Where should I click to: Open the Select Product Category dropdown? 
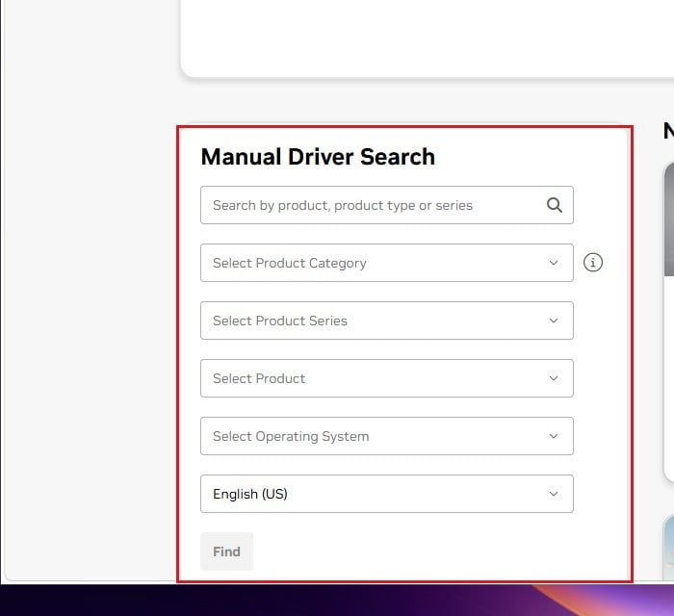[x=386, y=263]
